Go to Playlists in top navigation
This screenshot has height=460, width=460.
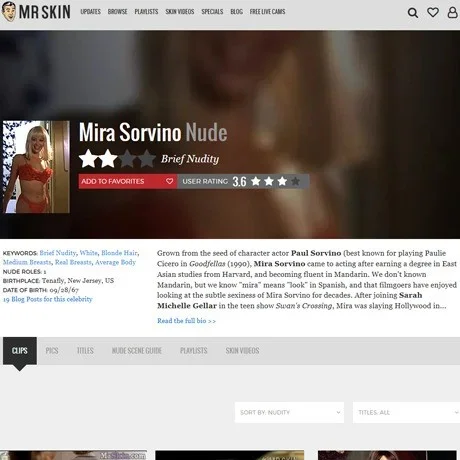tap(146, 12)
